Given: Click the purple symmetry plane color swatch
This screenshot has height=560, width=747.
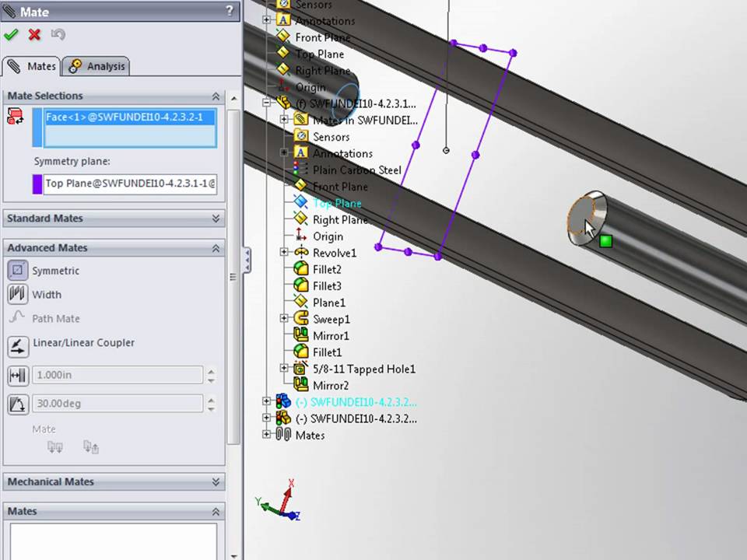Looking at the screenshot, I should 37,184.
